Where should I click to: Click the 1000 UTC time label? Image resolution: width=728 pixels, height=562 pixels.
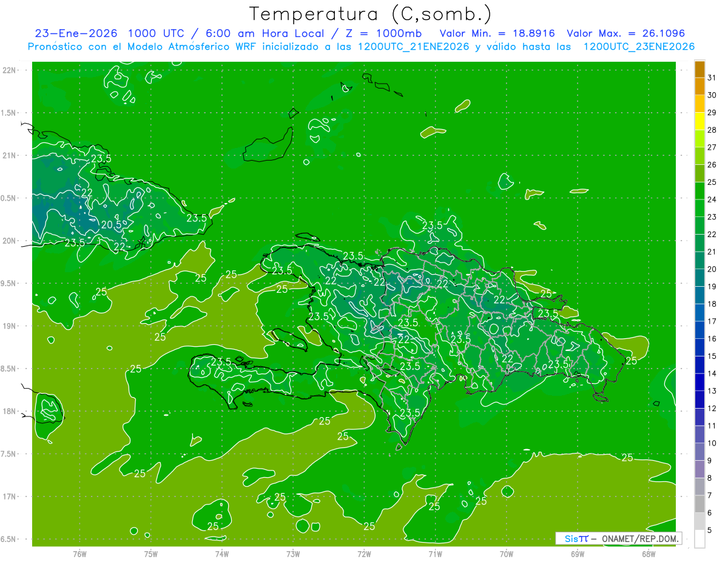click(155, 33)
